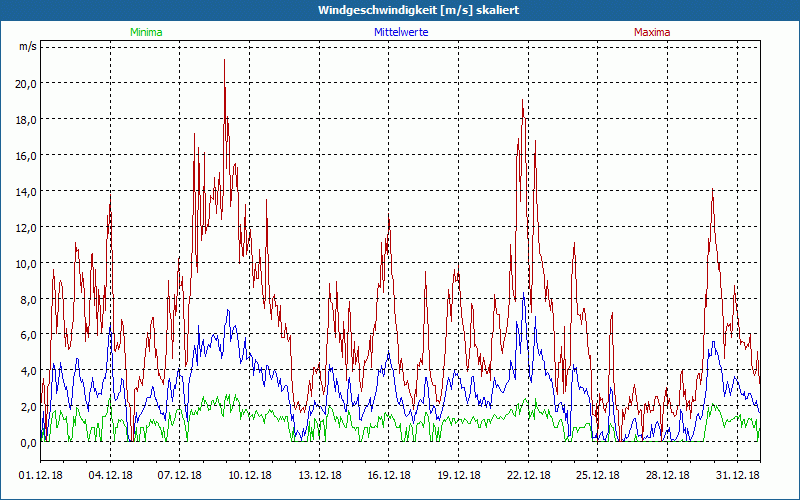Click the 14,0 y-axis value
This screenshot has width=800, height=500.
(26, 192)
